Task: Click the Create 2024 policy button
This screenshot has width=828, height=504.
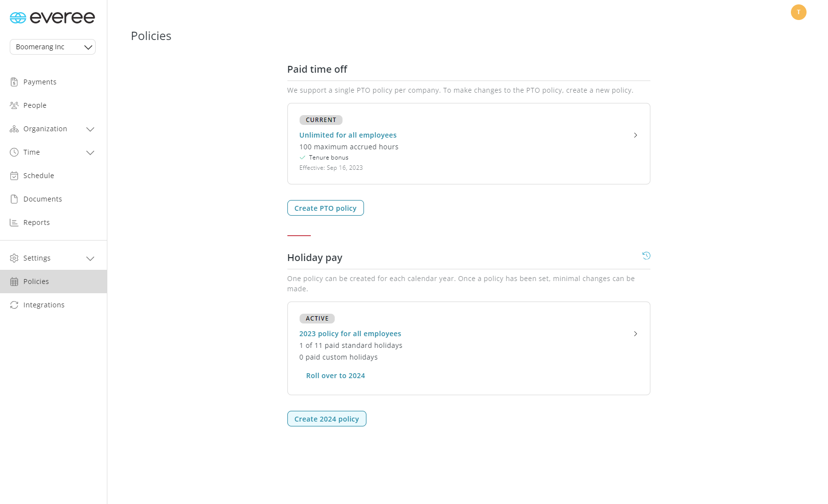Action: (327, 419)
